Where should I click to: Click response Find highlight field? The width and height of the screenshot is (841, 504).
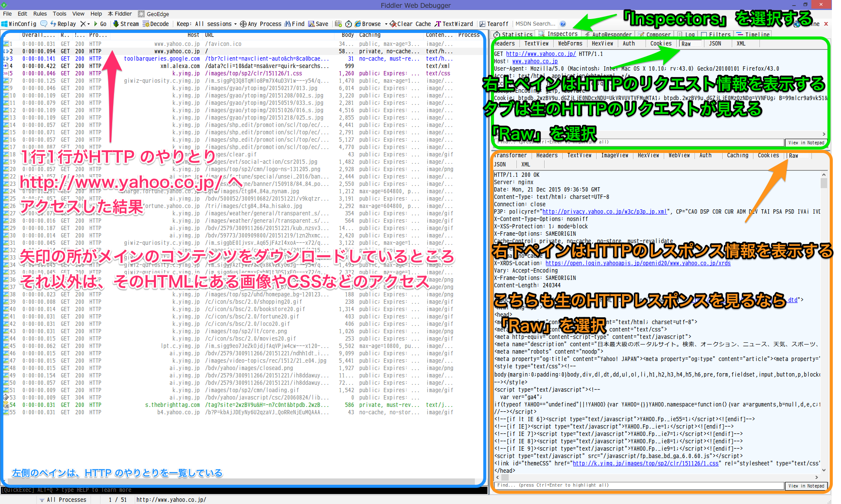coord(640,485)
